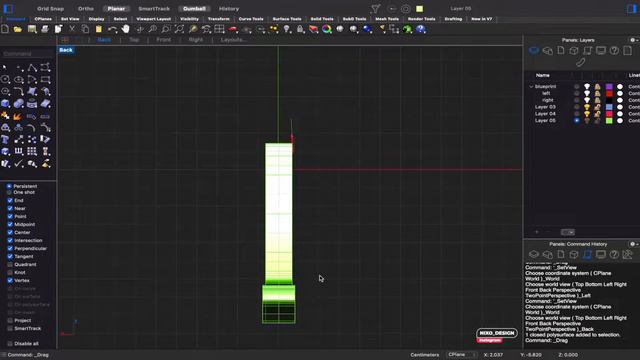Select the Explode tool icon
640x360 pixels.
pyautogui.click(x=18, y=116)
